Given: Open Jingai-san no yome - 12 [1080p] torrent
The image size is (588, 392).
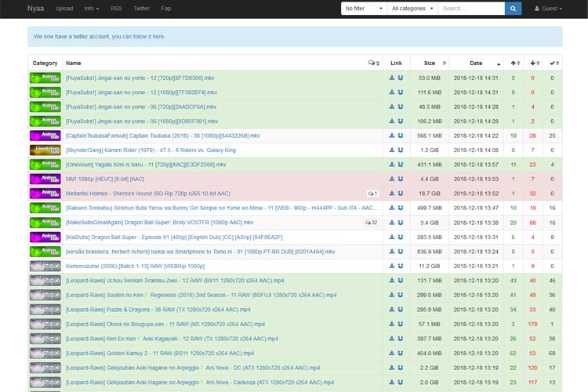Looking at the screenshot, I should pos(141,93).
